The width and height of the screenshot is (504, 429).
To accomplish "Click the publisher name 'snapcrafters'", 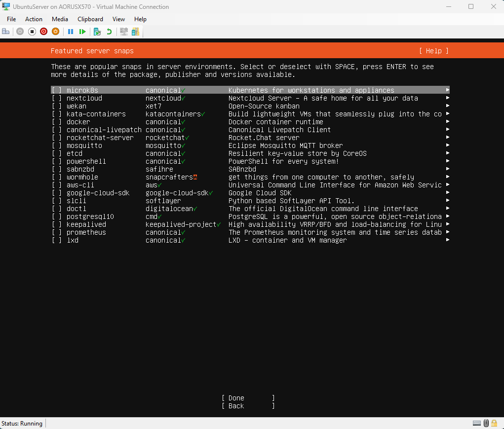I will 169,177.
